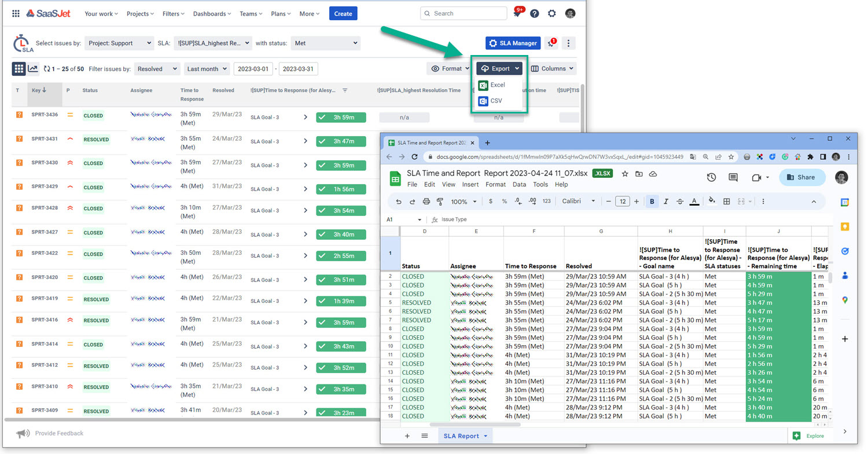
Task: Click the refresh issues icon
Action: [x=46, y=68]
